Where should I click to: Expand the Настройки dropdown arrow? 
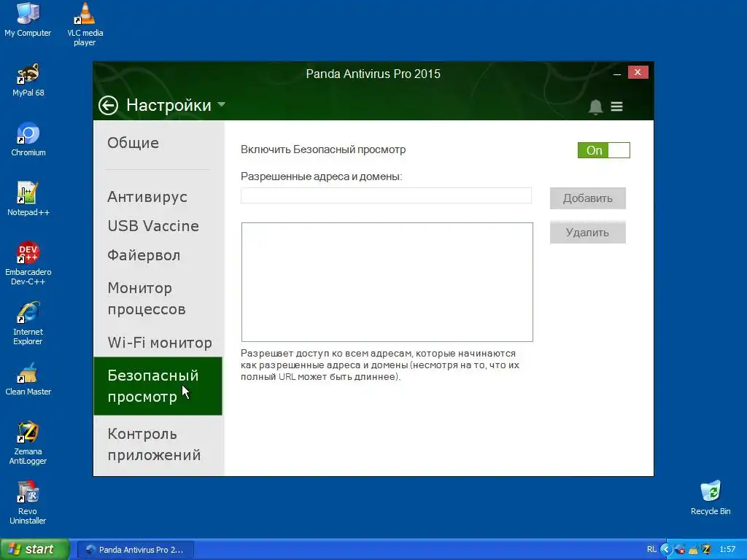(x=221, y=104)
